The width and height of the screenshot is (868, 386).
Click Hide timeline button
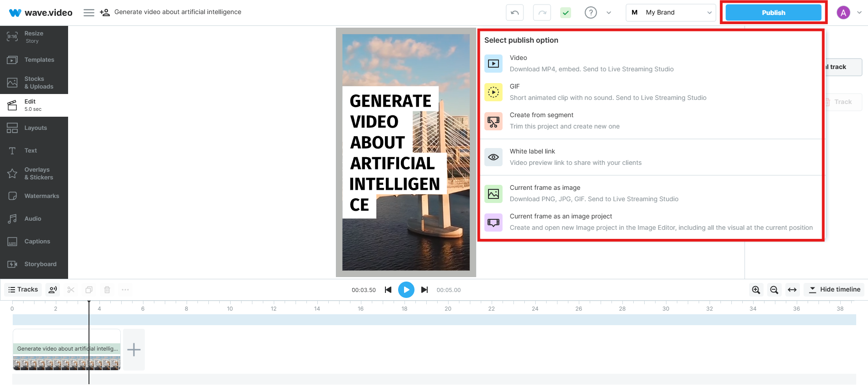(x=834, y=290)
